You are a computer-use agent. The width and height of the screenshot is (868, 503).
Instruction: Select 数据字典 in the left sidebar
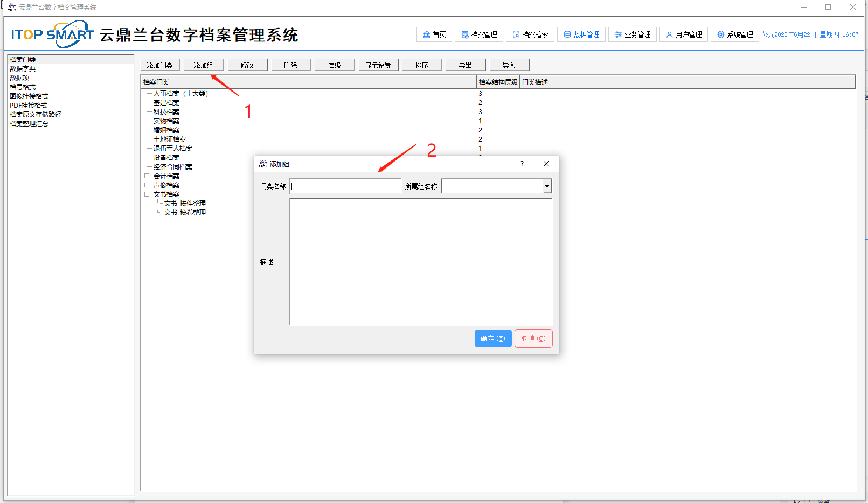pos(23,69)
